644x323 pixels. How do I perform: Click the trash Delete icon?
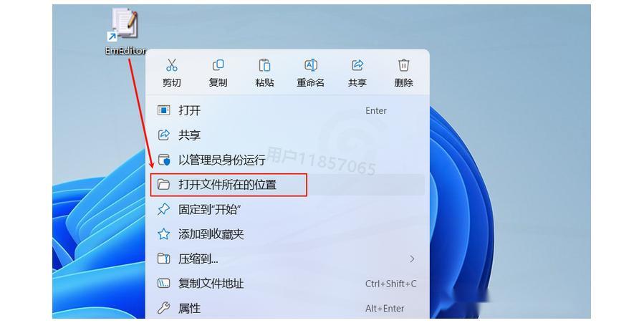pos(404,65)
